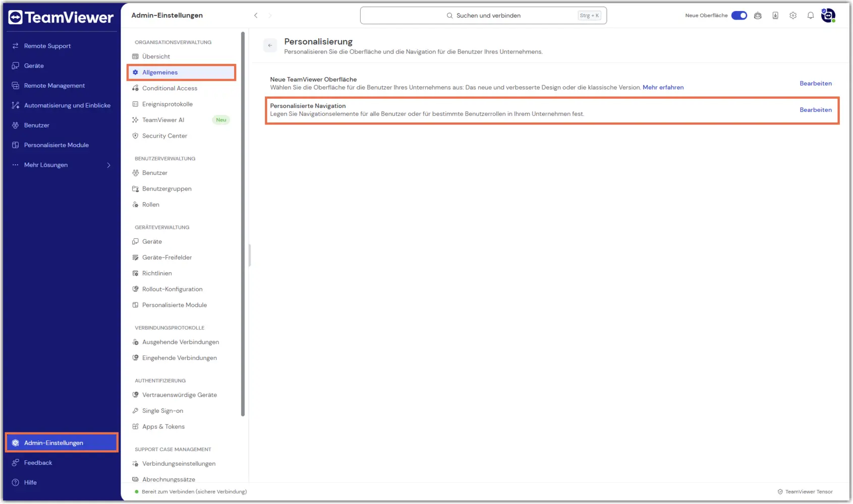
Task: Edit Neue TeamViewer Oberfläche via Bearbeiten
Action: tap(816, 84)
